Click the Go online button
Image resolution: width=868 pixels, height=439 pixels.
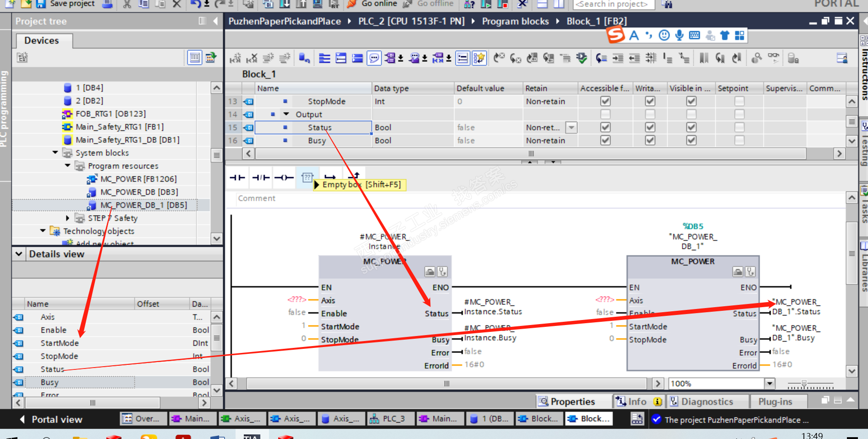372,4
